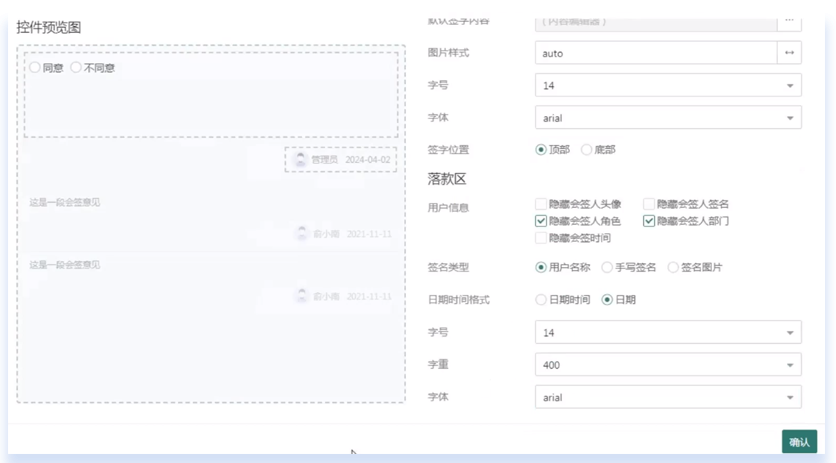Click the 字重 label

click(438, 364)
